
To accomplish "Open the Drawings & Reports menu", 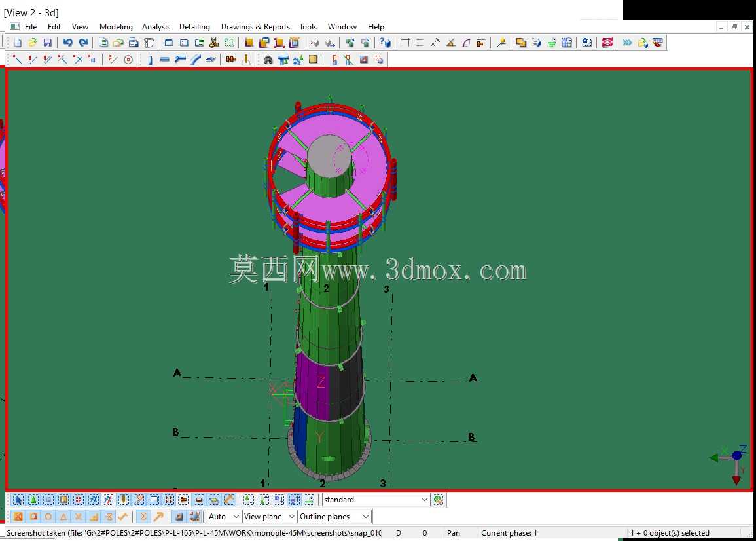I will (x=255, y=27).
